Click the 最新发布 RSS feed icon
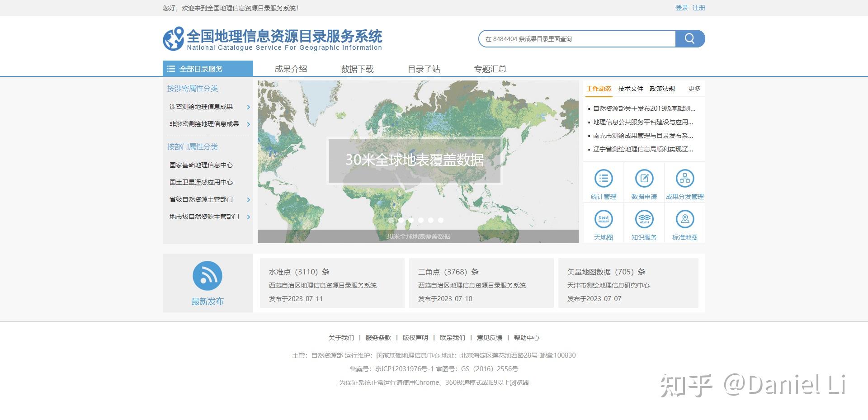Screen dimensions: 868x420 208,276
